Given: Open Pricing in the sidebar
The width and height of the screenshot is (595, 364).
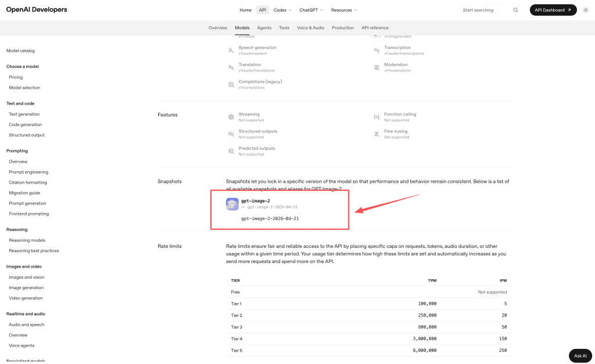Looking at the screenshot, I should [x=16, y=77].
